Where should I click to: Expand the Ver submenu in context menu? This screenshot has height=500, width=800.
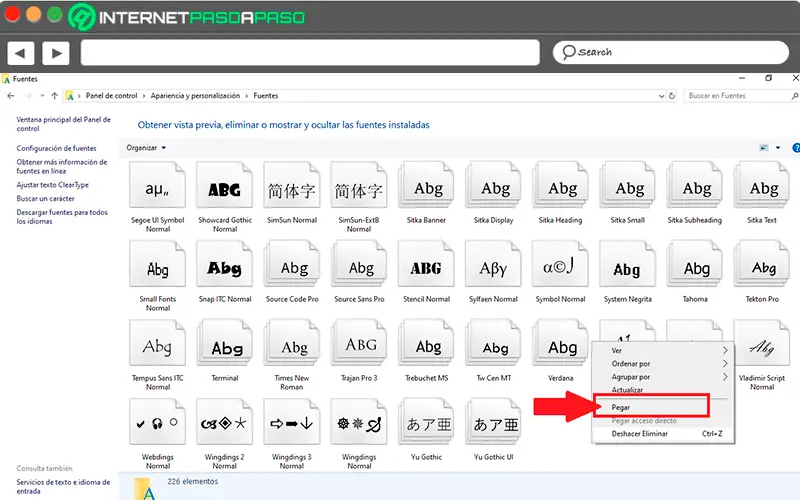pyautogui.click(x=660, y=351)
